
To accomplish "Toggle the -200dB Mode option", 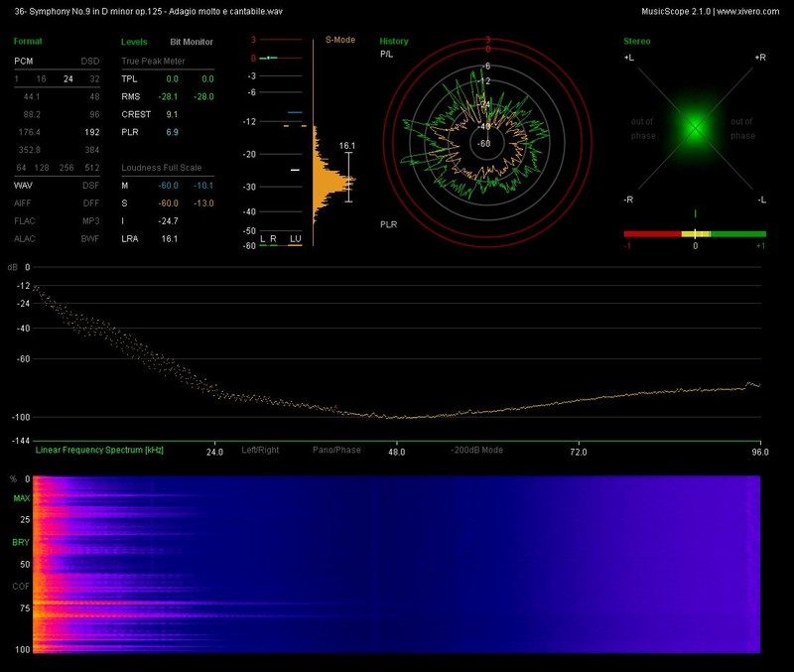I will [x=477, y=450].
